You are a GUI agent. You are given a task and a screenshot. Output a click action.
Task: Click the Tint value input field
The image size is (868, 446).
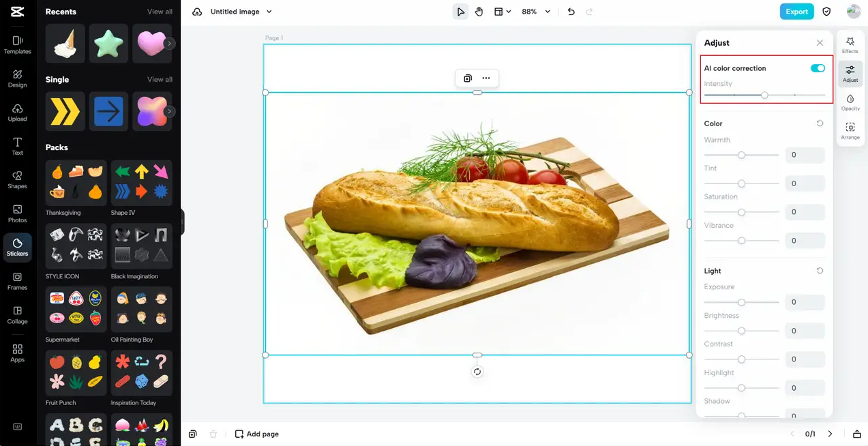pyautogui.click(x=805, y=183)
